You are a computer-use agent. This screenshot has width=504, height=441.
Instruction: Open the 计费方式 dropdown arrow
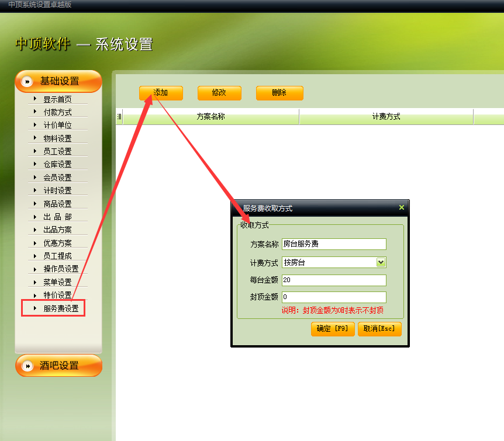pos(381,262)
